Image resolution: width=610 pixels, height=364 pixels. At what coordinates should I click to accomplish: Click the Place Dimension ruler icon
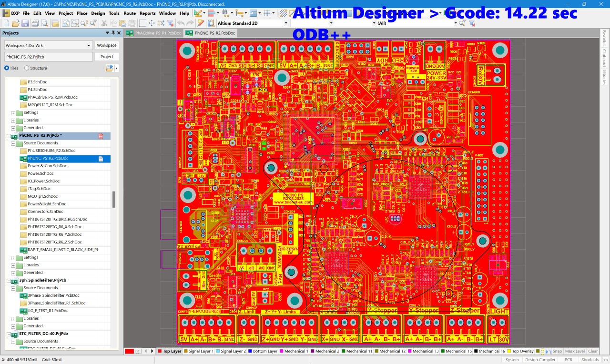click(239, 13)
